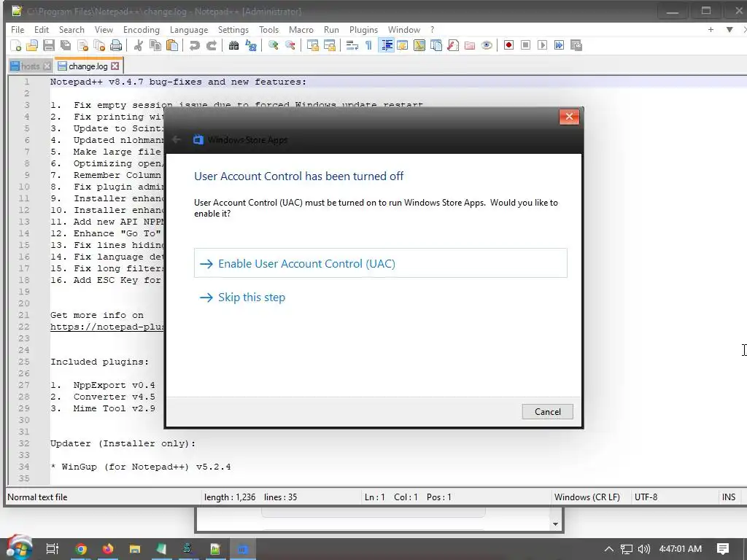Click the Close All toolbar icon

99,45
